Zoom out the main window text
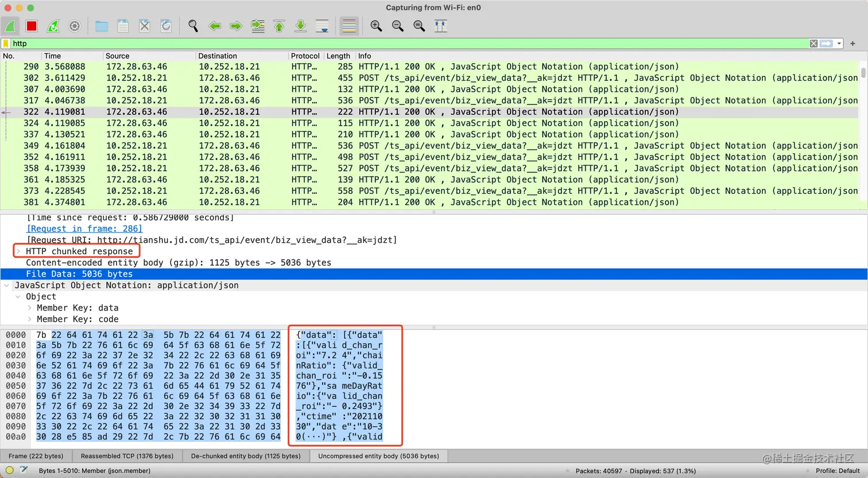The image size is (868, 478). 398,26
